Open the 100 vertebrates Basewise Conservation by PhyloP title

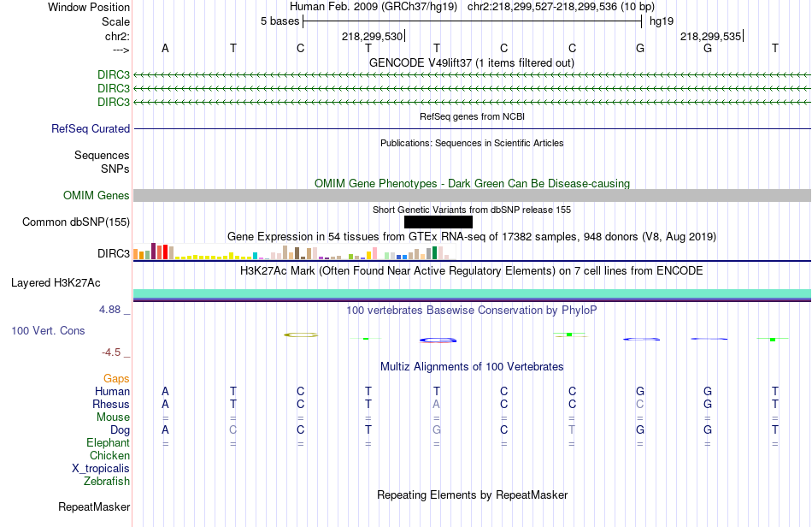(472, 310)
